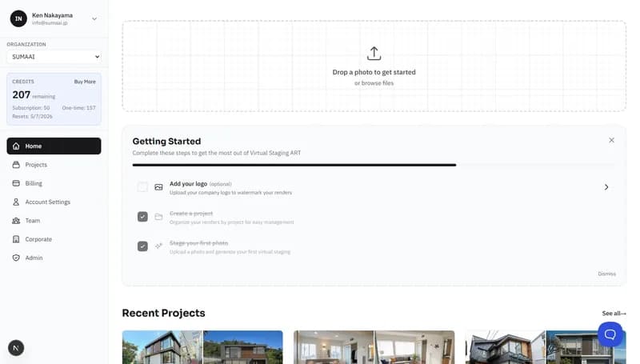Dismiss the Getting Started panel
640x364 pixels.
[606, 274]
